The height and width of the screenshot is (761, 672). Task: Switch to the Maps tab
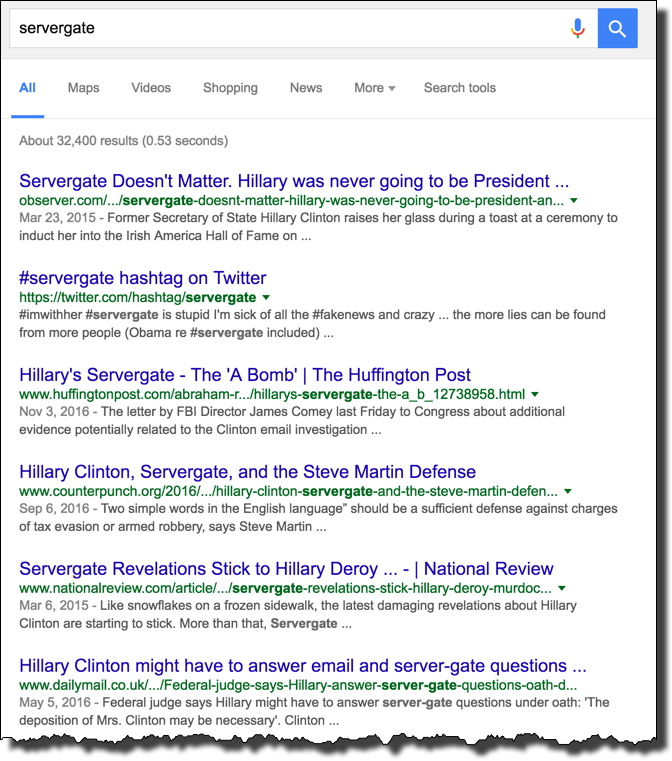pos(84,88)
